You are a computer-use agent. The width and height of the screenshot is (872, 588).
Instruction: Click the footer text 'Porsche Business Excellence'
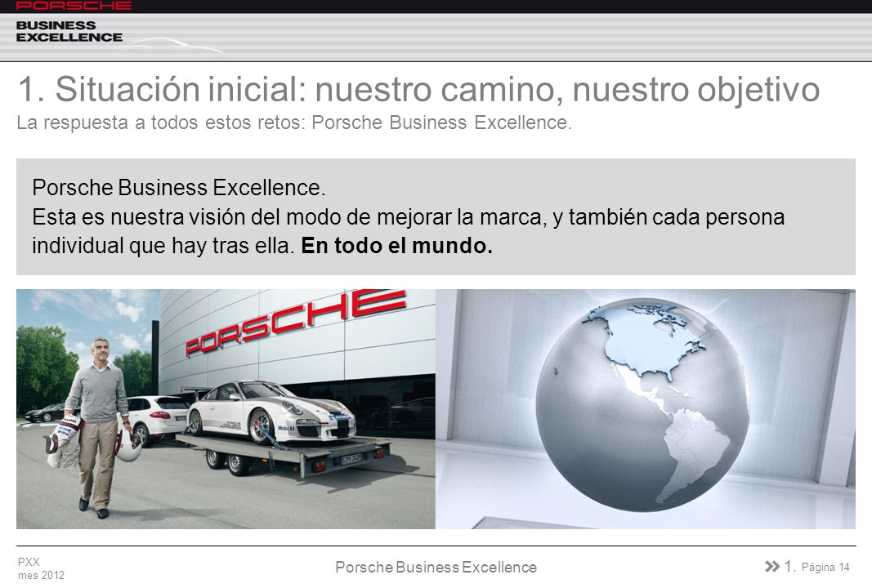tap(436, 567)
